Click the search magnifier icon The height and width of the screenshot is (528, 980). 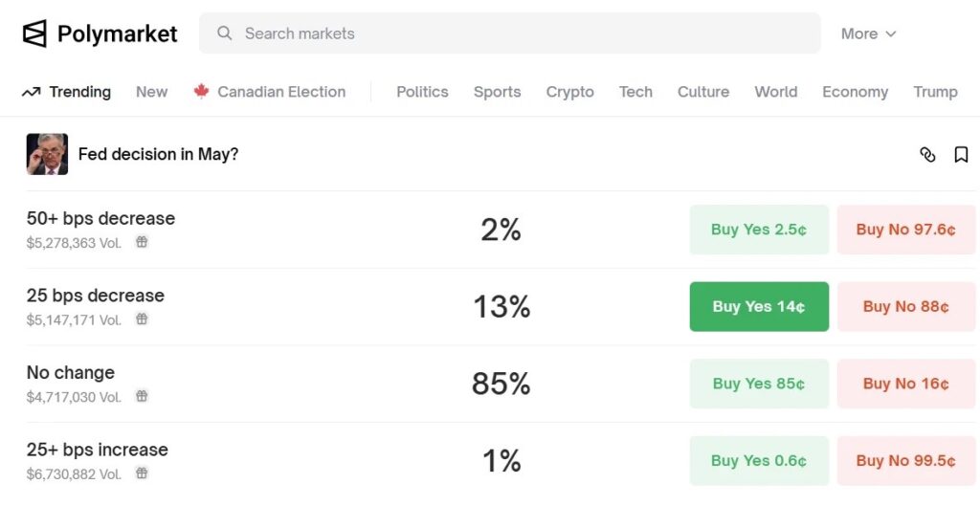coord(225,33)
